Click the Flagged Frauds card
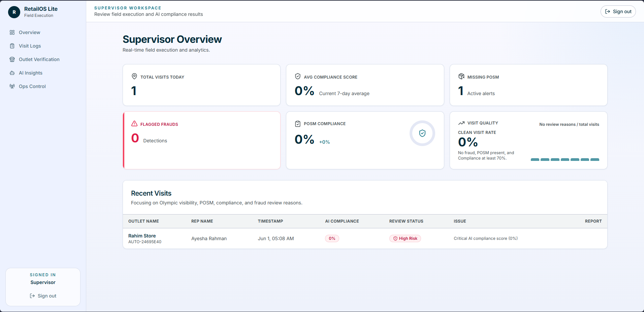644x312 pixels. click(201, 140)
